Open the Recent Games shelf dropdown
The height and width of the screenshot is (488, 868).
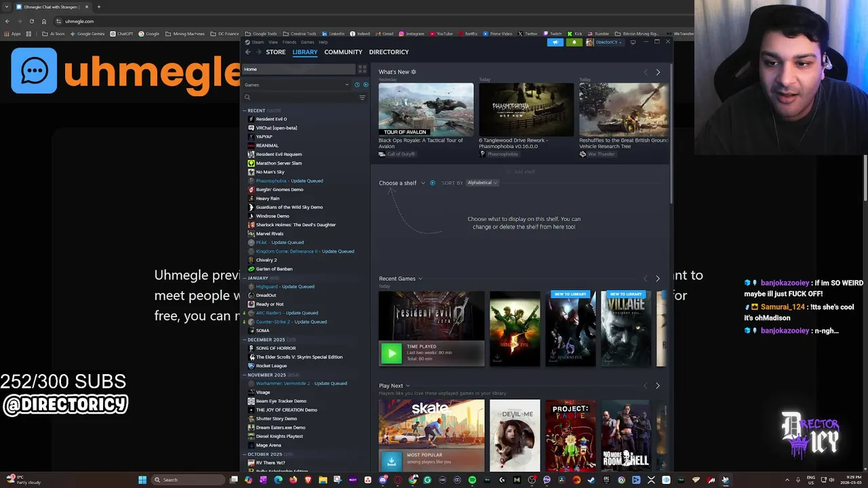(401, 279)
